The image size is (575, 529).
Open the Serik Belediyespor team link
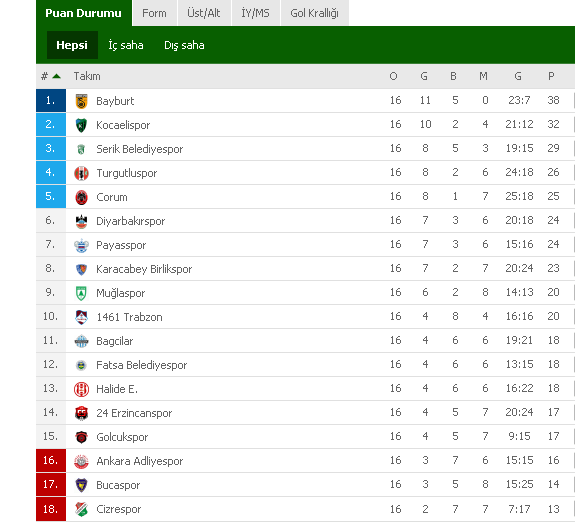coord(139,149)
